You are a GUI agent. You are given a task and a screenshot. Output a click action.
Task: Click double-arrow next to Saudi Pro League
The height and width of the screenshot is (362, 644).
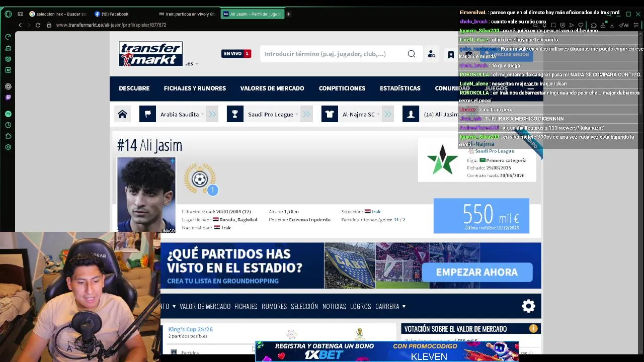306,114
